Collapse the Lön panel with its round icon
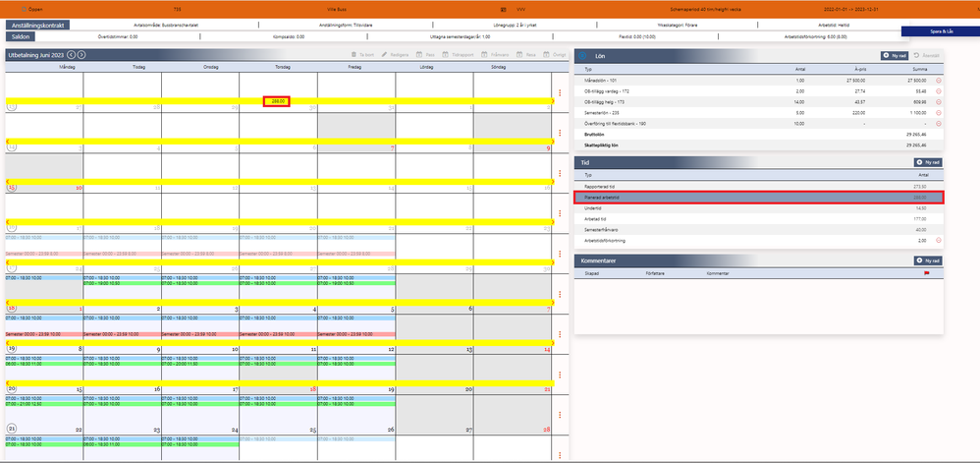 [x=582, y=56]
